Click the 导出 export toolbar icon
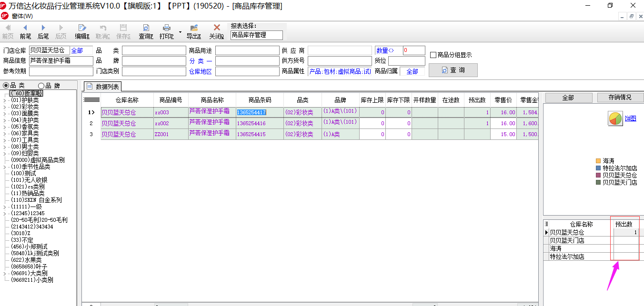644x306 pixels. (x=194, y=28)
